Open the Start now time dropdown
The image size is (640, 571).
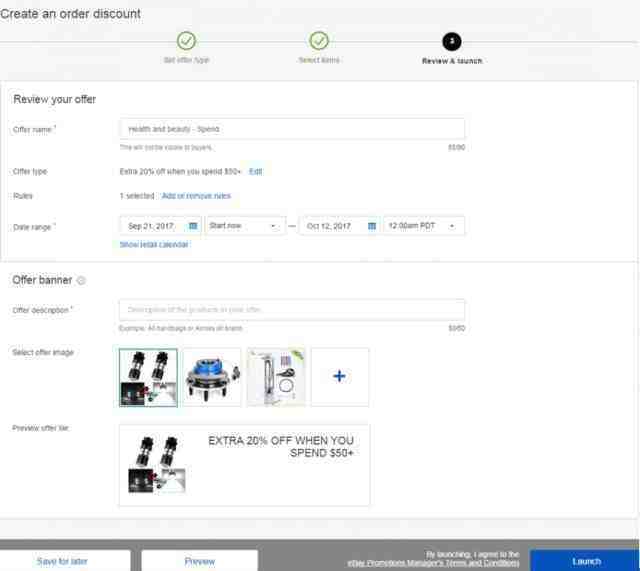244,226
